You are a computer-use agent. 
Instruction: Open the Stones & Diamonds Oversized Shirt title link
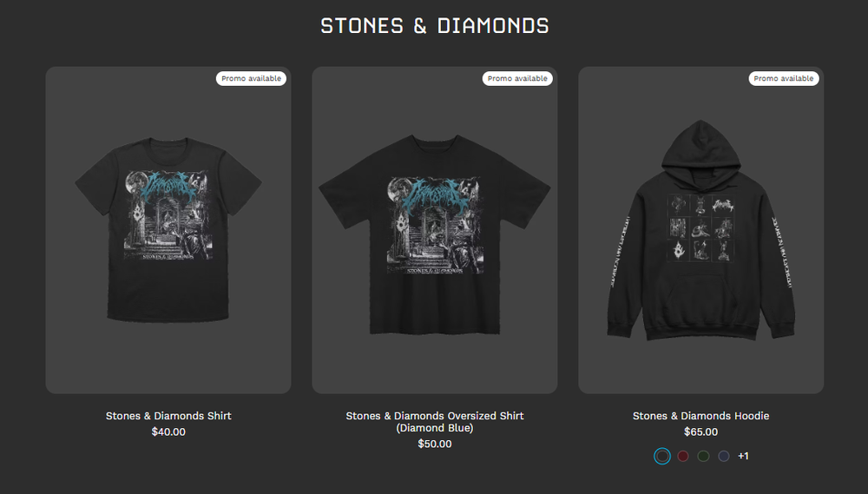click(x=435, y=422)
